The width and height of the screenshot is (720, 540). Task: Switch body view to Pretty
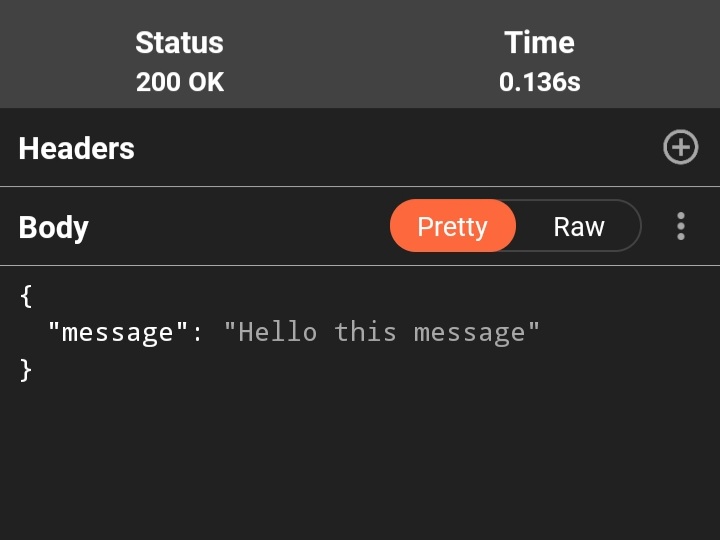453,226
